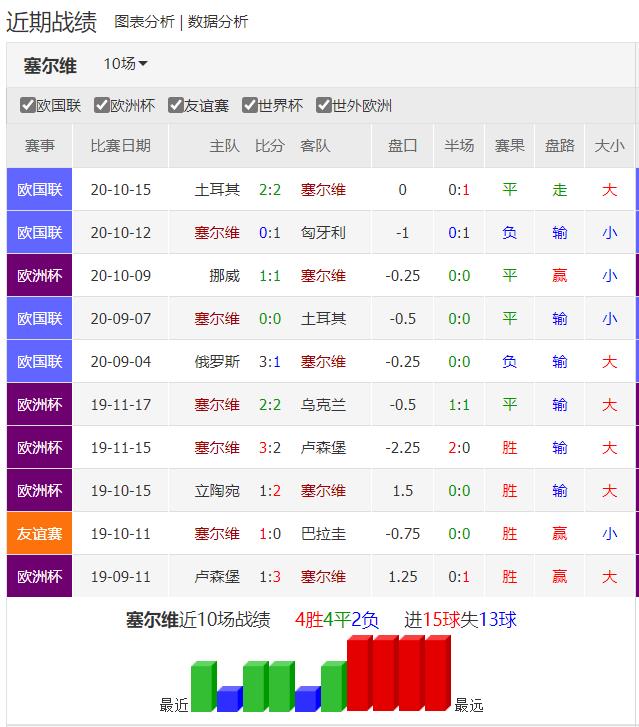Click the 盘路 column header

pyautogui.click(x=560, y=146)
